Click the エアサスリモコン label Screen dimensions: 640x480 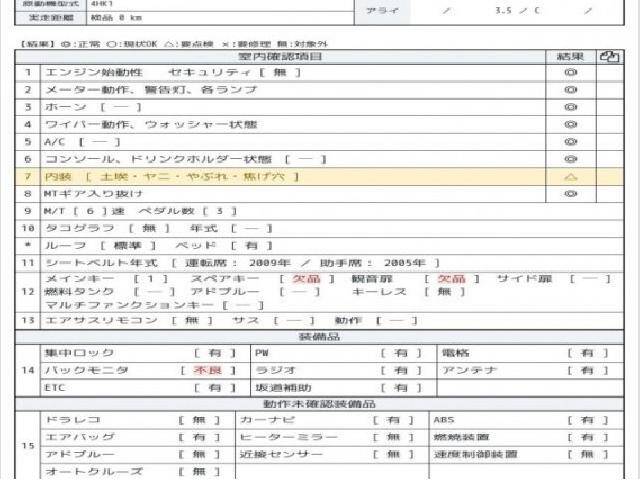tap(101, 321)
